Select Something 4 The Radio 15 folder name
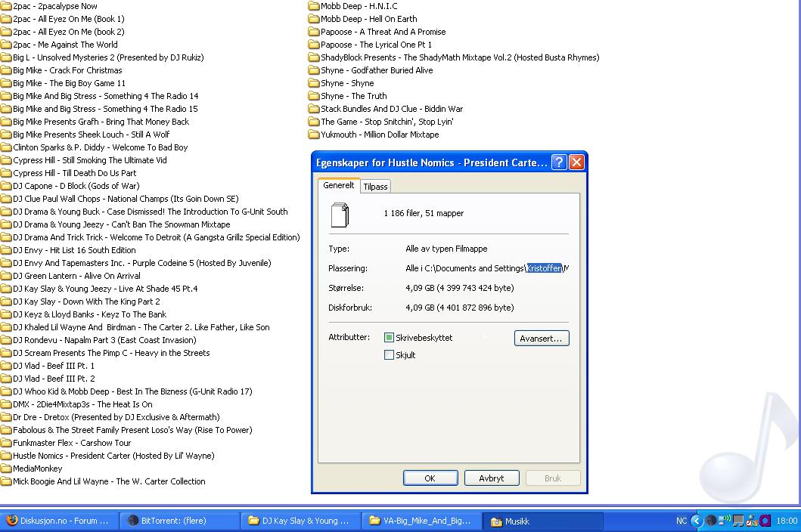This screenshot has width=801, height=532. (105, 109)
